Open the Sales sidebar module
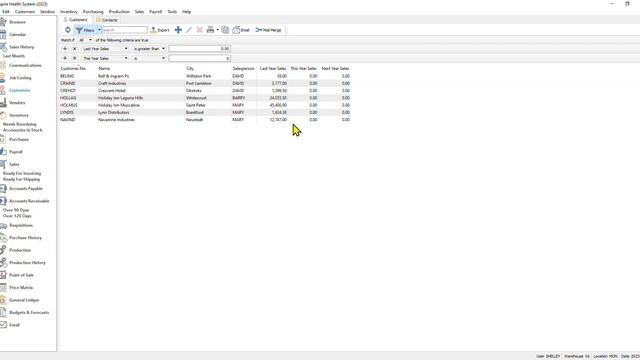The width and height of the screenshot is (640, 360). 14,164
